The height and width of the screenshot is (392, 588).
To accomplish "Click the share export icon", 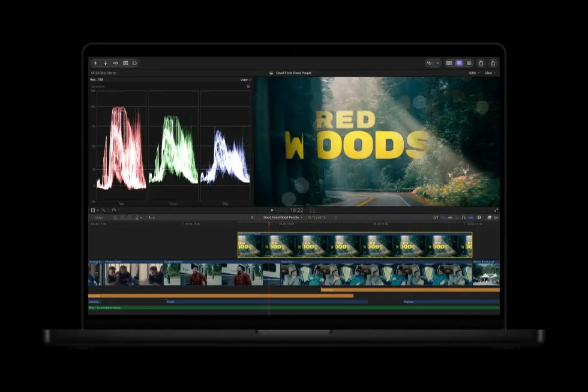I will (x=493, y=63).
